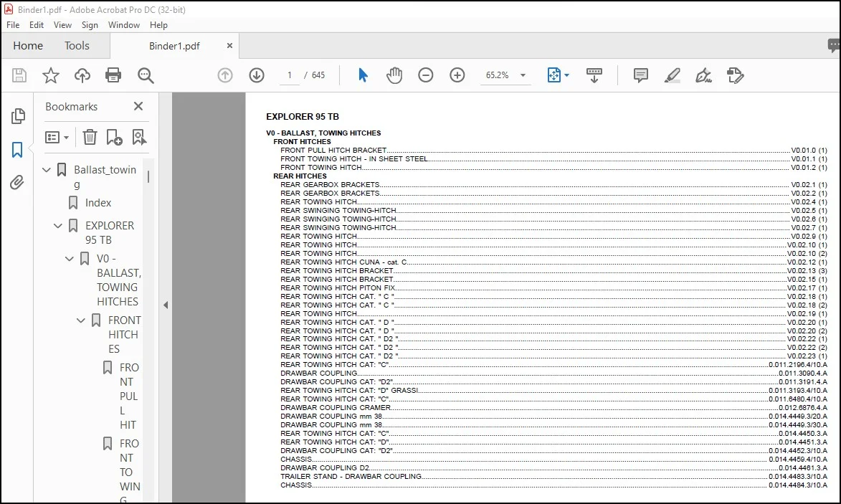Click 'REAR HITCHES' section heading
Screen dimensions: 841x504
click(300, 176)
